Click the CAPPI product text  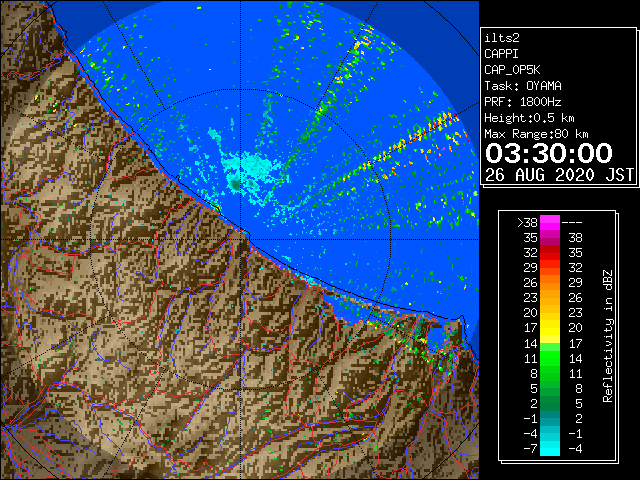point(501,54)
